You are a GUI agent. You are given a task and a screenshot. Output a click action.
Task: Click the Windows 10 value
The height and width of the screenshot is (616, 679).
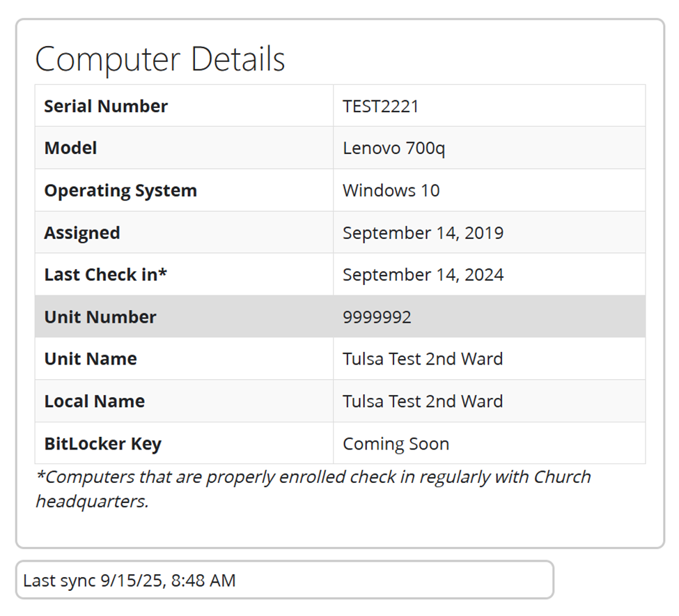pos(391,191)
